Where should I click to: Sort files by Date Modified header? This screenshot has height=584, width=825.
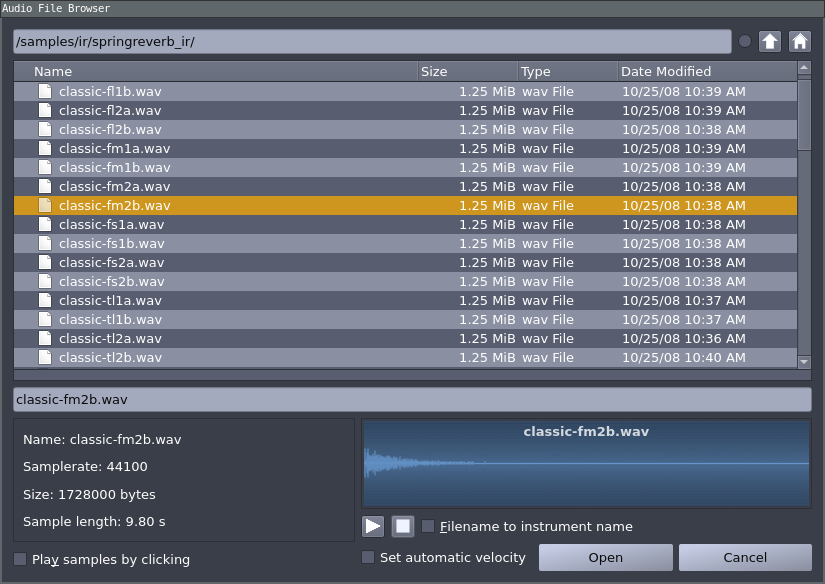(705, 71)
